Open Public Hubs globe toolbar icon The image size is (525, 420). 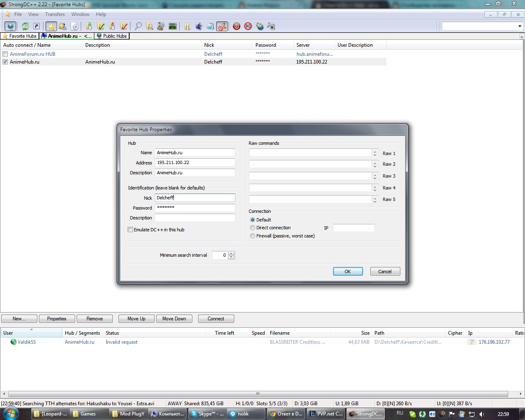point(10,26)
